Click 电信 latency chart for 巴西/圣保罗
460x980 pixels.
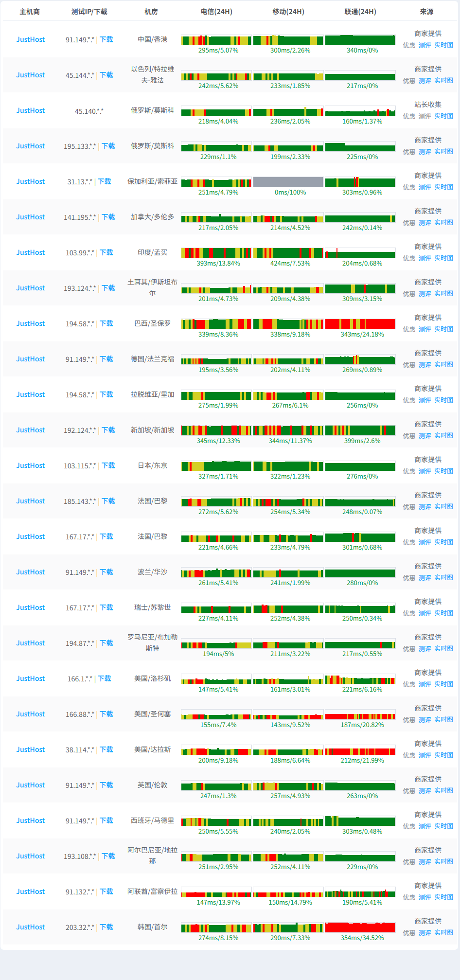(216, 324)
